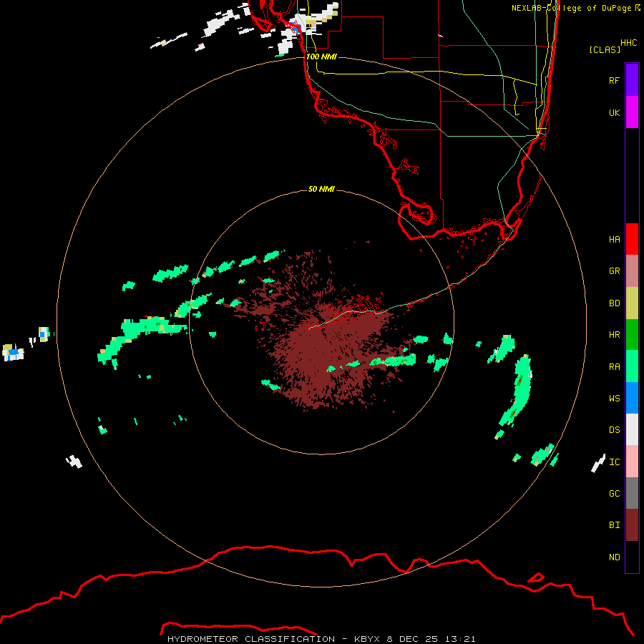
Task: Select the IC pink legend block
Action: [632, 462]
